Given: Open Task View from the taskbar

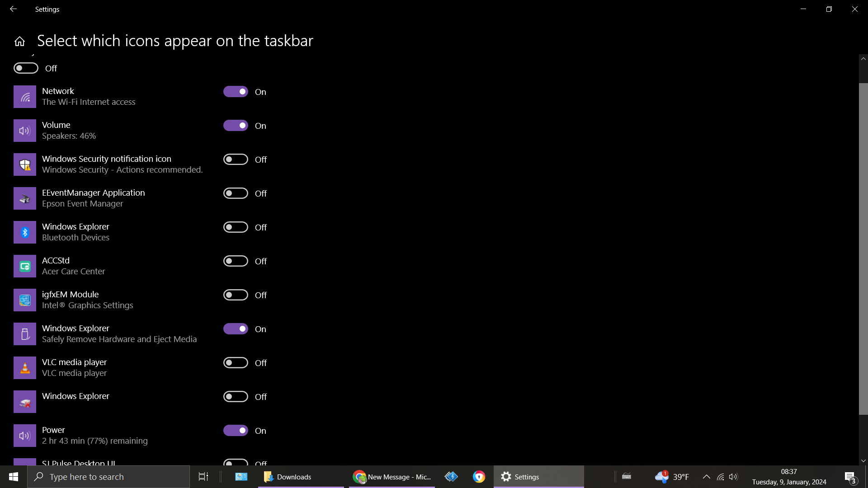Looking at the screenshot, I should pos(203,476).
